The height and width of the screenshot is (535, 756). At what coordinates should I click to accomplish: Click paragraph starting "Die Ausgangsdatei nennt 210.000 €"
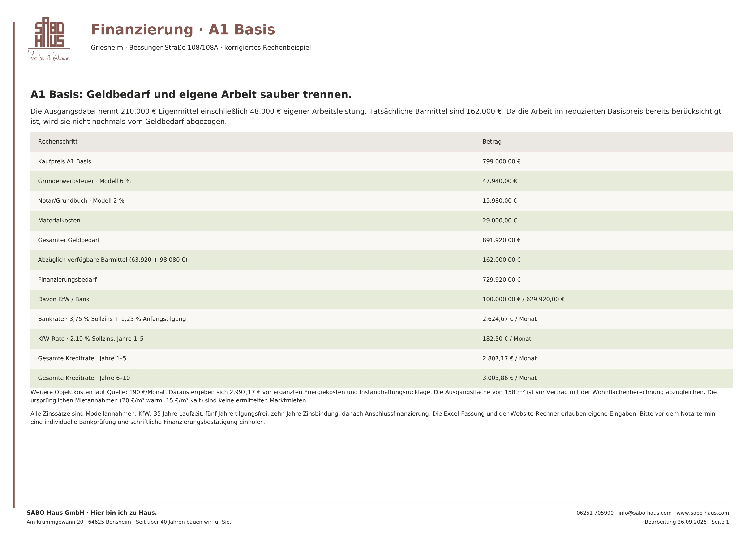click(376, 116)
